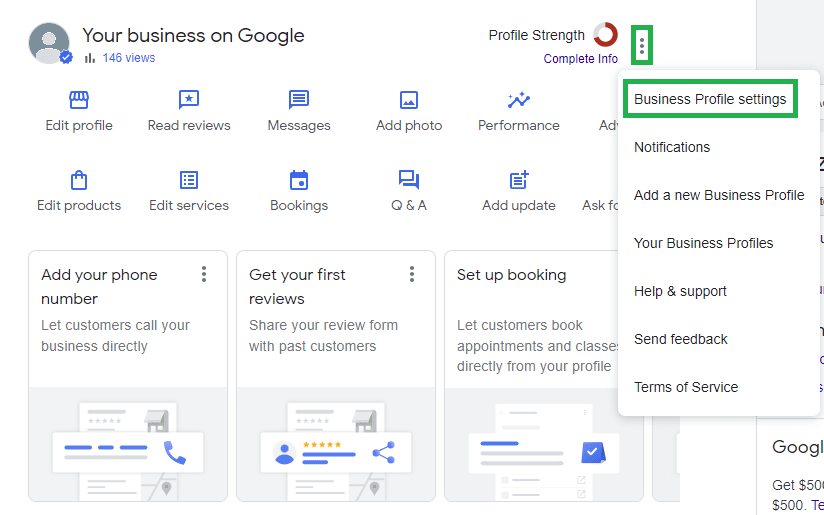Click the business profile avatar picture

tap(49, 43)
